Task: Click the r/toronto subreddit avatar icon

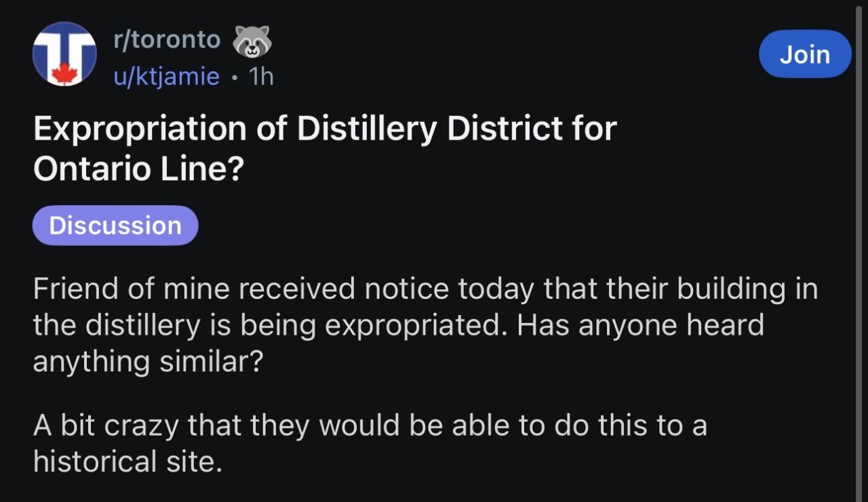Action: click(64, 54)
